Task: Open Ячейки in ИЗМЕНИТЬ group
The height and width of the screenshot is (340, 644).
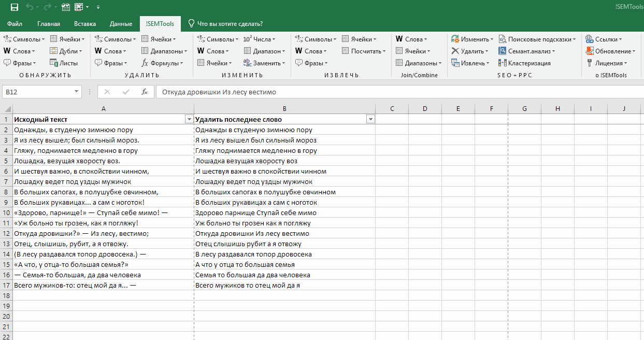Action: click(214, 63)
